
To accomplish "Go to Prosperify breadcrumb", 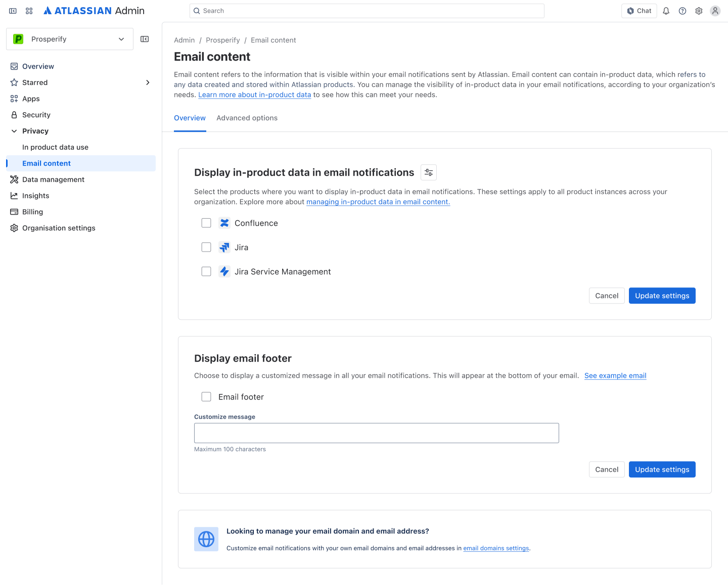I will 223,40.
